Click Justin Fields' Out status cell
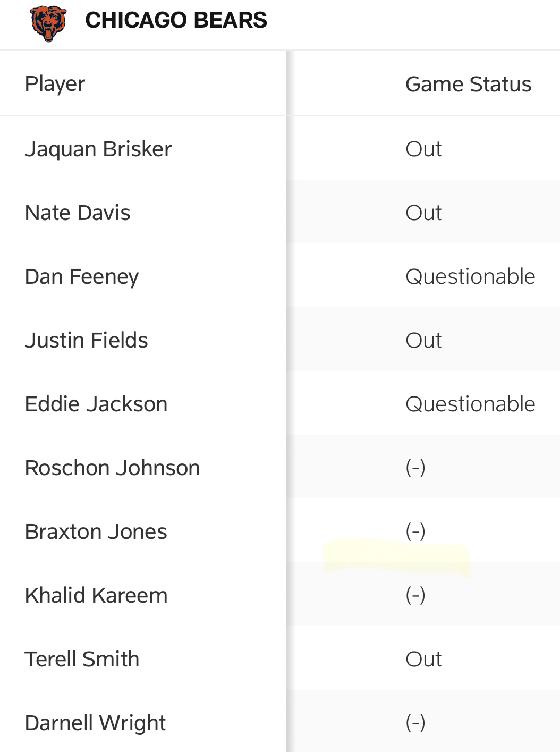This screenshot has height=752, width=560. tap(423, 340)
